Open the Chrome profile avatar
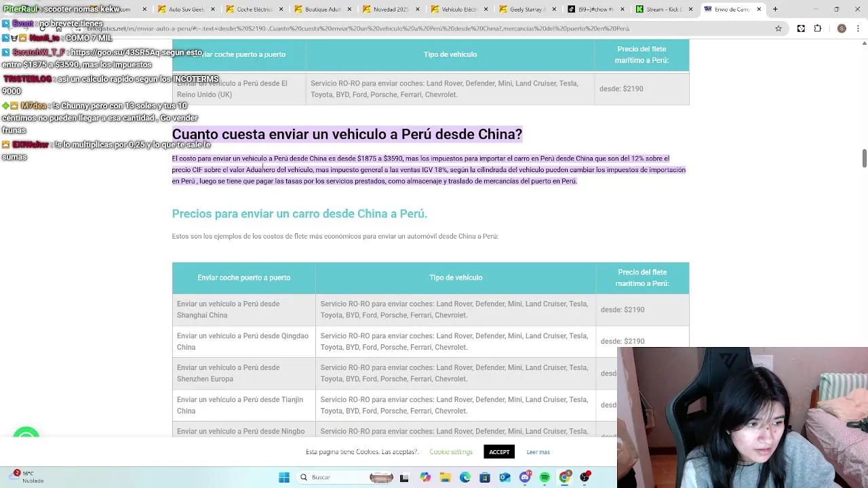 pyautogui.click(x=842, y=28)
